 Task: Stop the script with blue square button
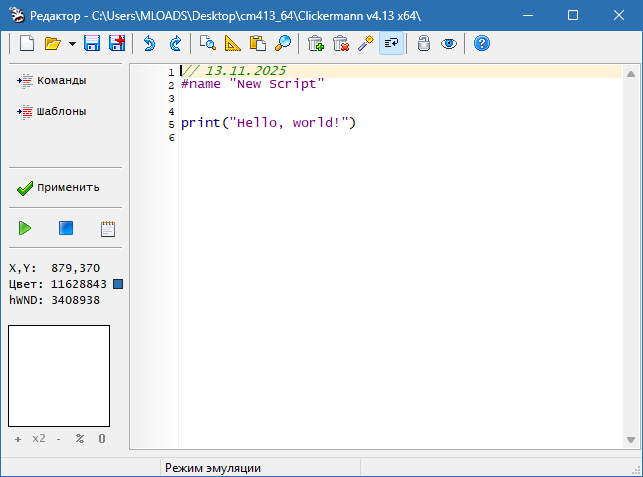(x=66, y=229)
